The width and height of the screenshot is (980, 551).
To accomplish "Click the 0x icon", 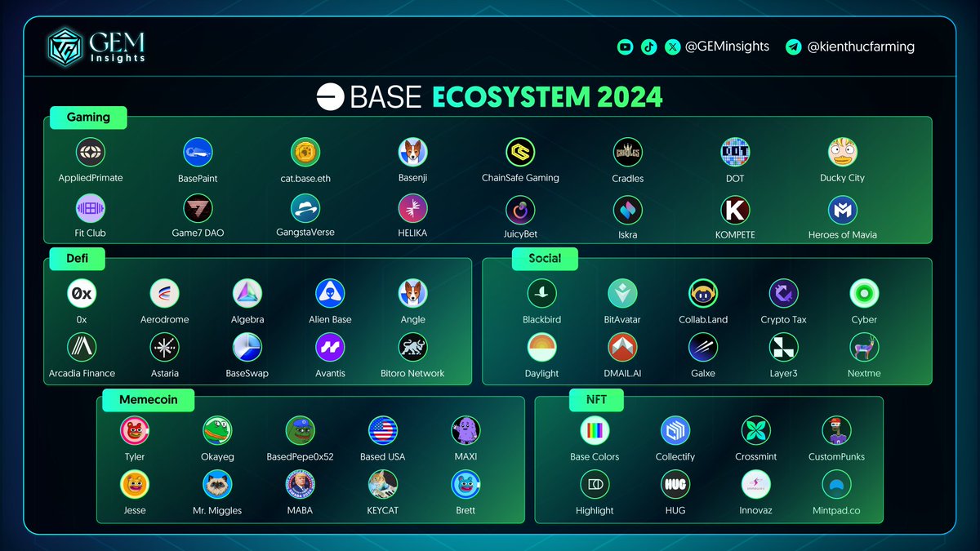I will coord(82,293).
